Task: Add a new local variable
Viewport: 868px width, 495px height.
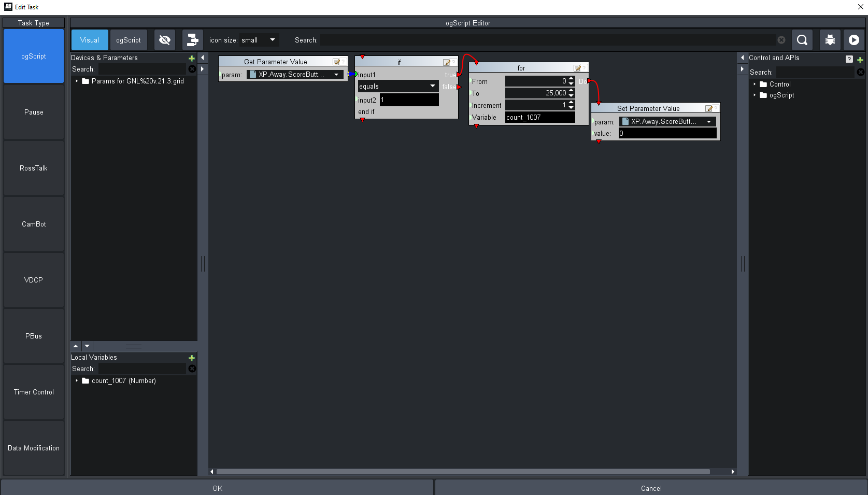Action: pos(192,358)
